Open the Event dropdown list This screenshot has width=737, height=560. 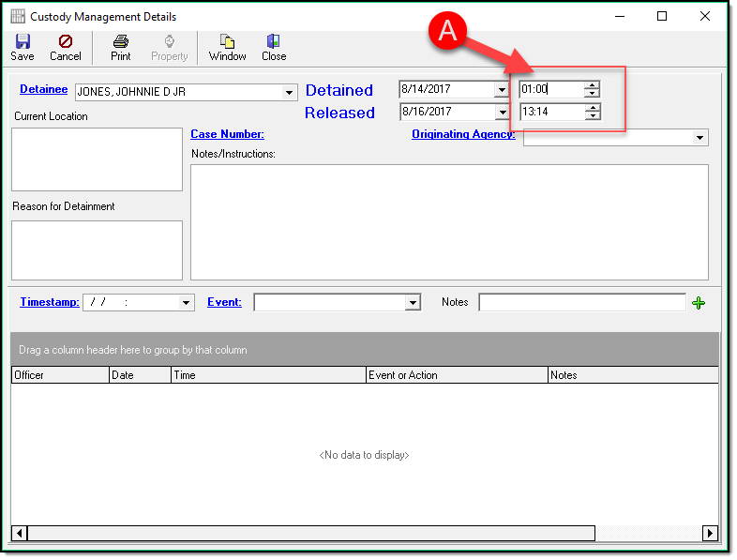pos(413,303)
